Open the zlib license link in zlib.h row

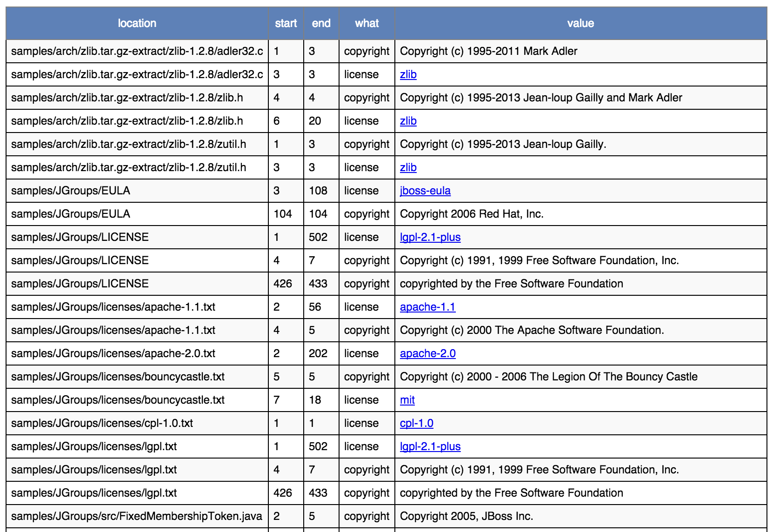(408, 121)
